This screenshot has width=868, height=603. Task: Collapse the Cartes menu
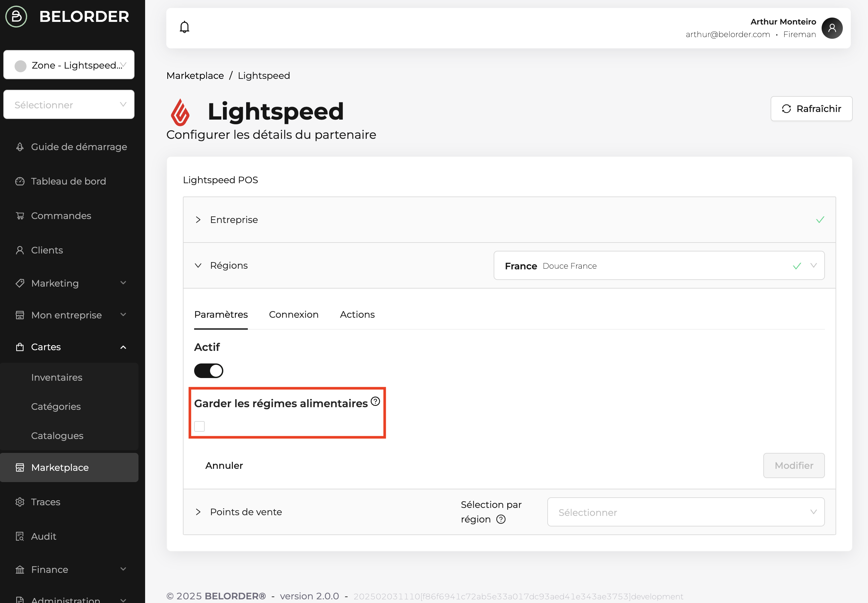click(70, 347)
